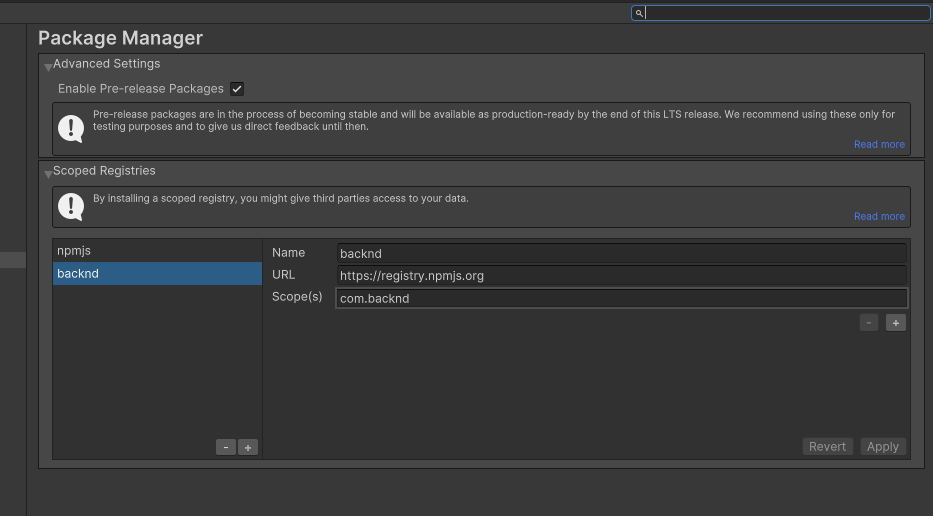Remove selected registry with the list minus button
The width and height of the screenshot is (933, 516).
[x=226, y=447]
